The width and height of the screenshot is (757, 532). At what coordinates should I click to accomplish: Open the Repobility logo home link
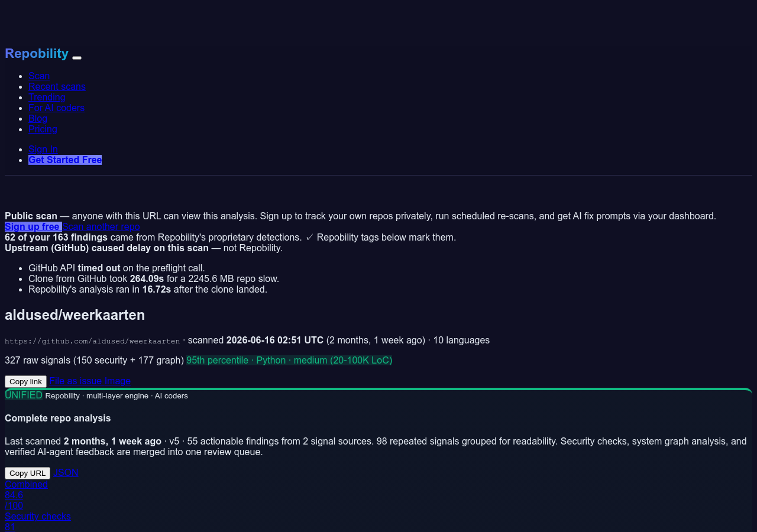click(37, 53)
